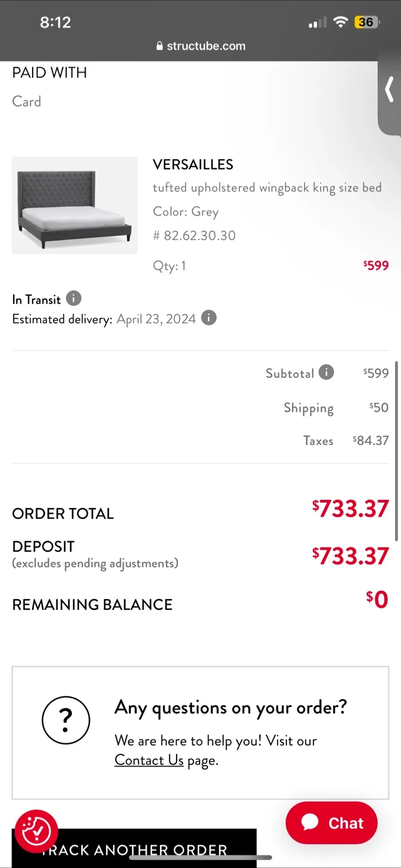Open the Contact Us link
Image resolution: width=401 pixels, height=868 pixels.
pos(149,760)
